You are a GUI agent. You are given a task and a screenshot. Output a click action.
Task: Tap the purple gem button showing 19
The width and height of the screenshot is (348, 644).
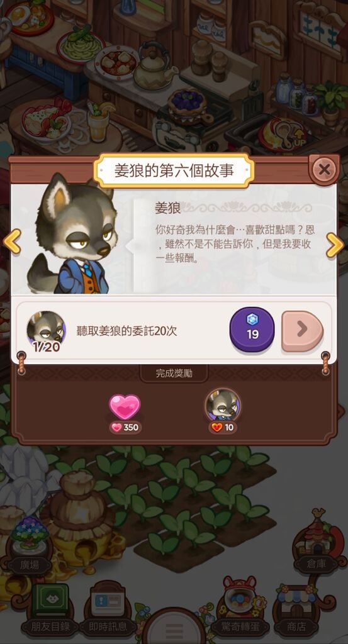pos(252,330)
